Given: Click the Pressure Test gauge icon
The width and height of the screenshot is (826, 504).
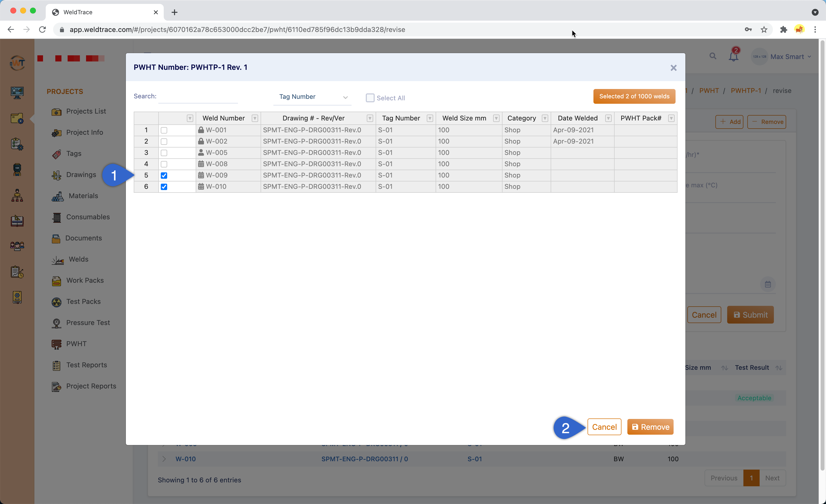Looking at the screenshot, I should coord(56,323).
